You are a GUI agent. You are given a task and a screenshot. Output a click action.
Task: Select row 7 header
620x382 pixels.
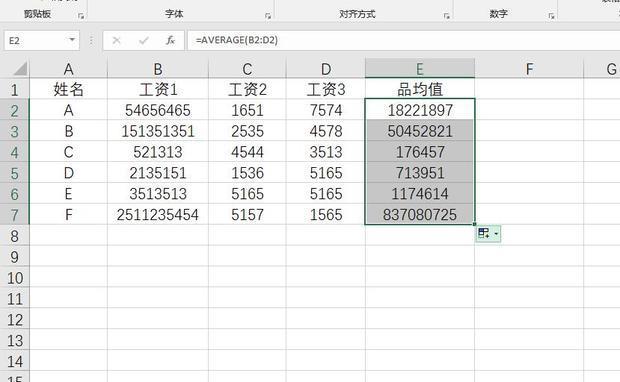[x=15, y=215]
